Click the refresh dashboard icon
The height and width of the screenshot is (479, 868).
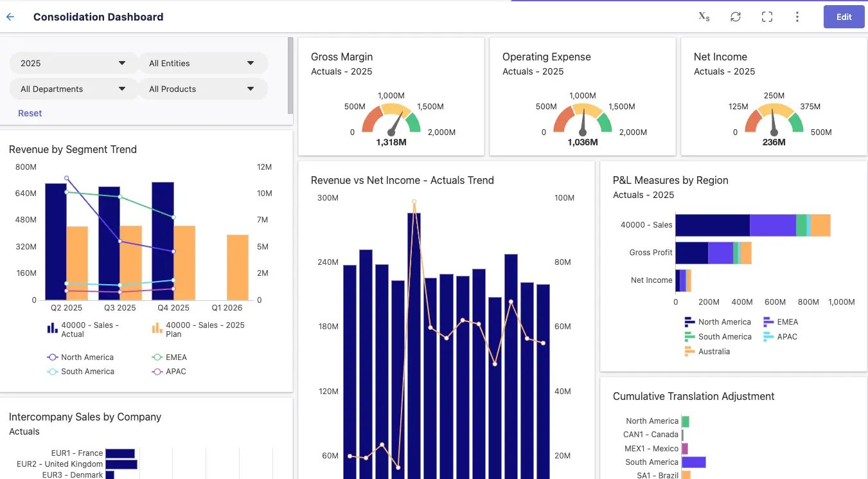pyautogui.click(x=735, y=16)
